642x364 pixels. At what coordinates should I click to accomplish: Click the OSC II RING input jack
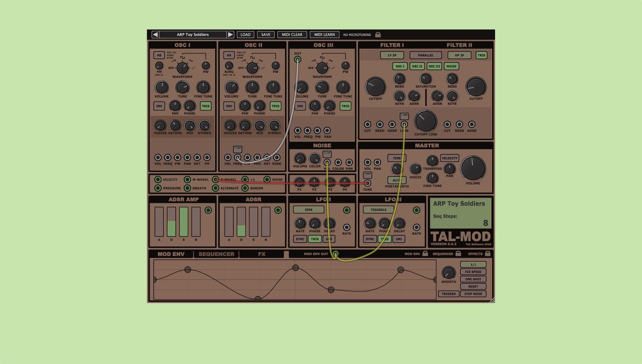pyautogui.click(x=277, y=158)
